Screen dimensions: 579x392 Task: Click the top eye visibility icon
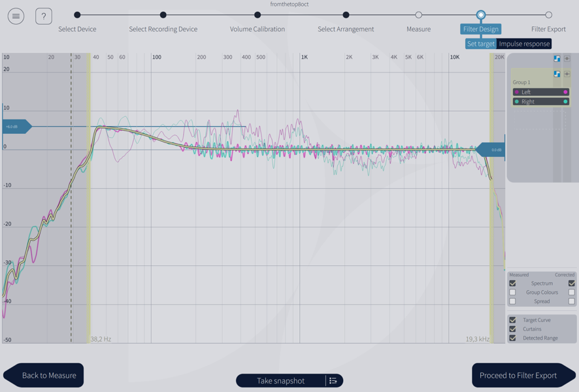click(567, 59)
